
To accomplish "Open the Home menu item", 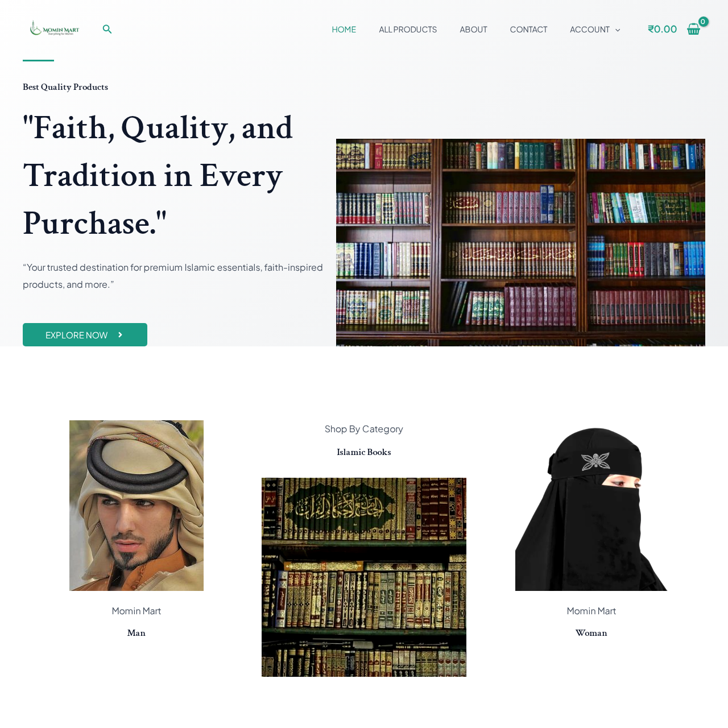I will [x=344, y=30].
